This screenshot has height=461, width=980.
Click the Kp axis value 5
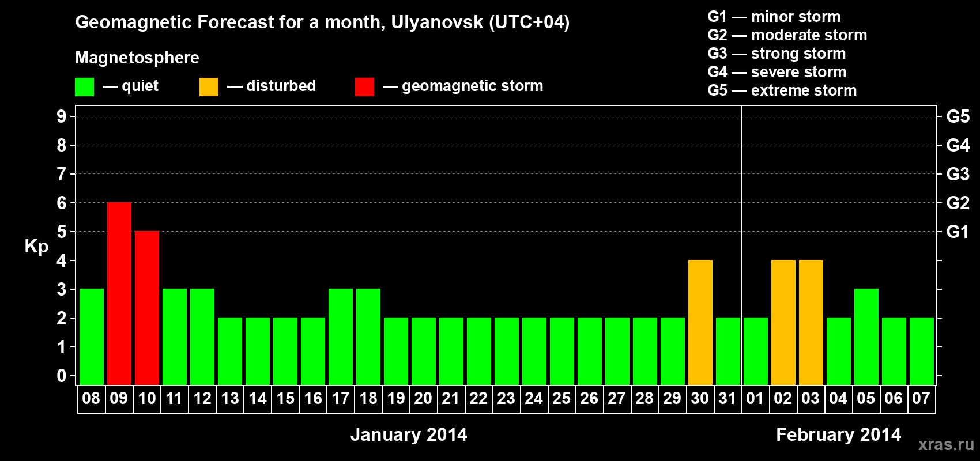click(62, 232)
